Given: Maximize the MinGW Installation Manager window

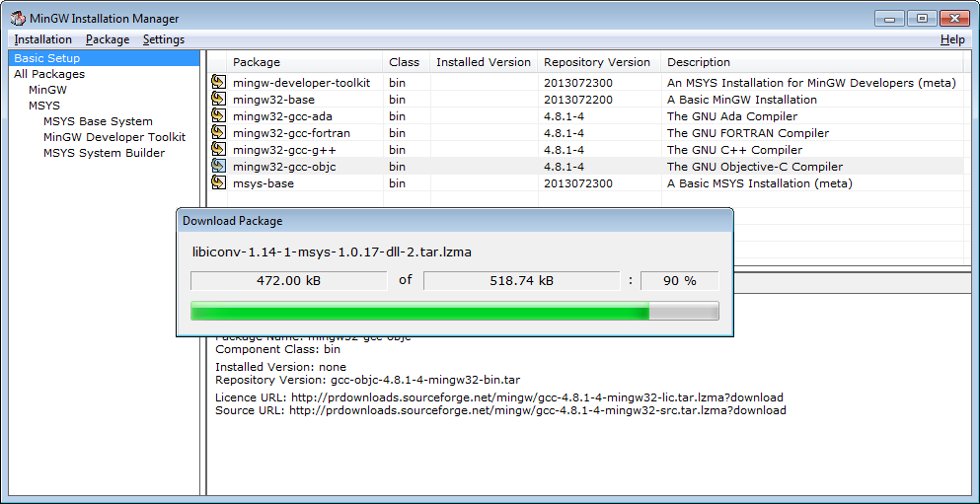Looking at the screenshot, I should (x=921, y=18).
